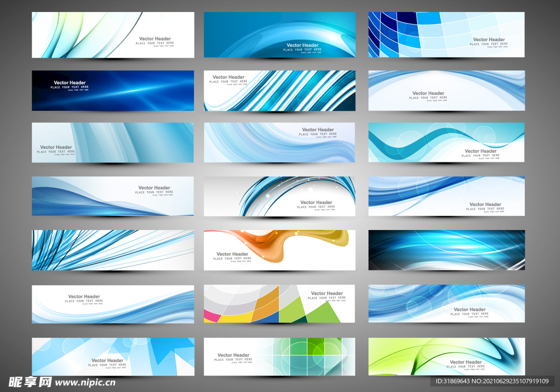Choose the dark arcs with sparkles banner

click(x=279, y=196)
